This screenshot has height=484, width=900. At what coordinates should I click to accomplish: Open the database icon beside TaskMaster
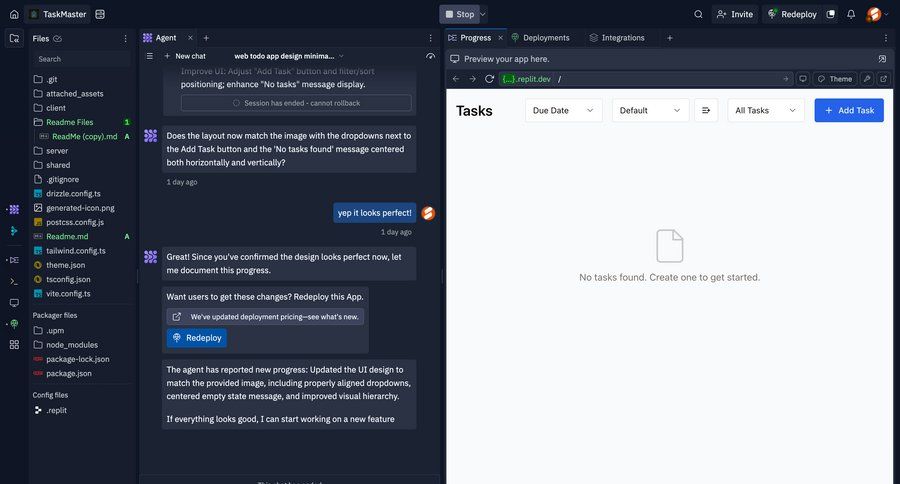coord(100,14)
